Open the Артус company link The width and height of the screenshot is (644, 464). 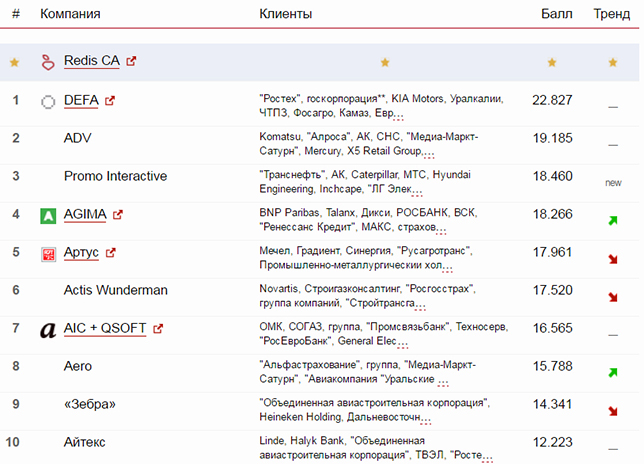(81, 253)
